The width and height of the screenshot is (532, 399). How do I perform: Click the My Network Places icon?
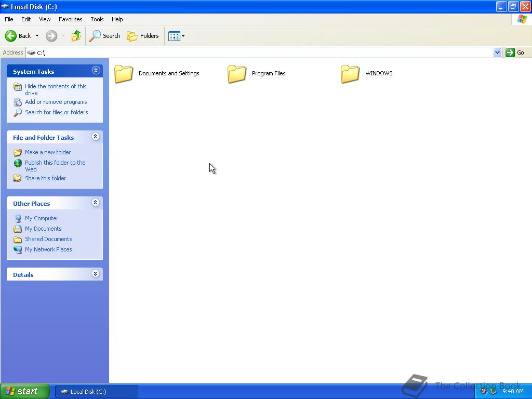pos(18,249)
